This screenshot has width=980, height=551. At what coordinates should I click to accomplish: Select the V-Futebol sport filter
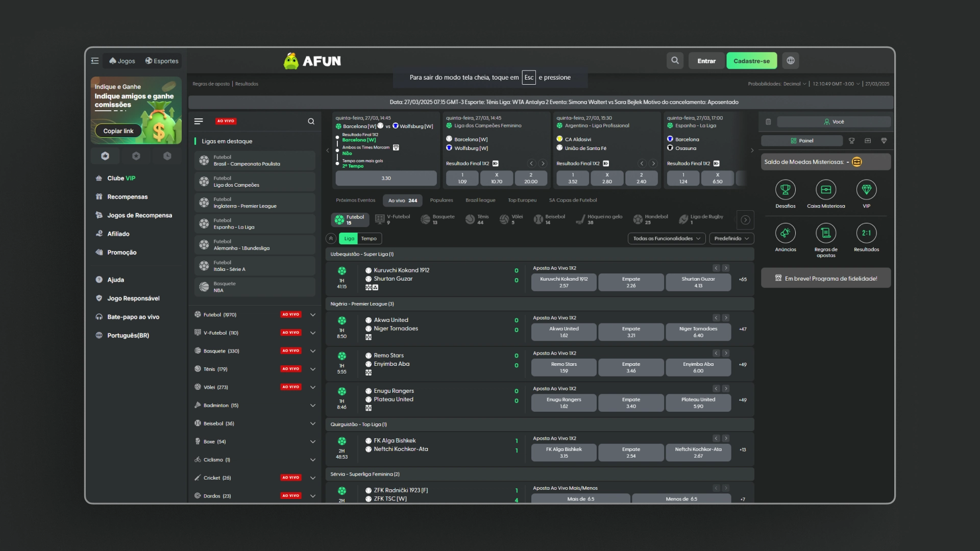point(393,219)
